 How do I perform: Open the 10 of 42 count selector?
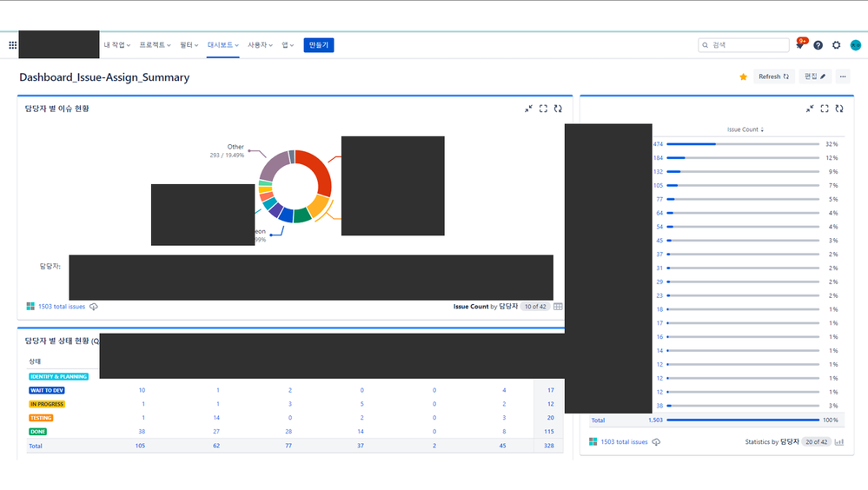[x=534, y=307]
